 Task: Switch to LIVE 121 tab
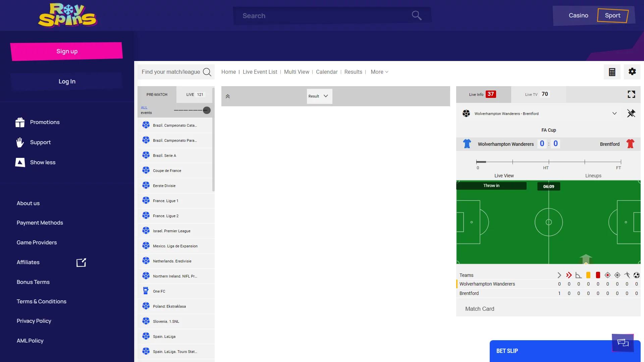(x=195, y=95)
